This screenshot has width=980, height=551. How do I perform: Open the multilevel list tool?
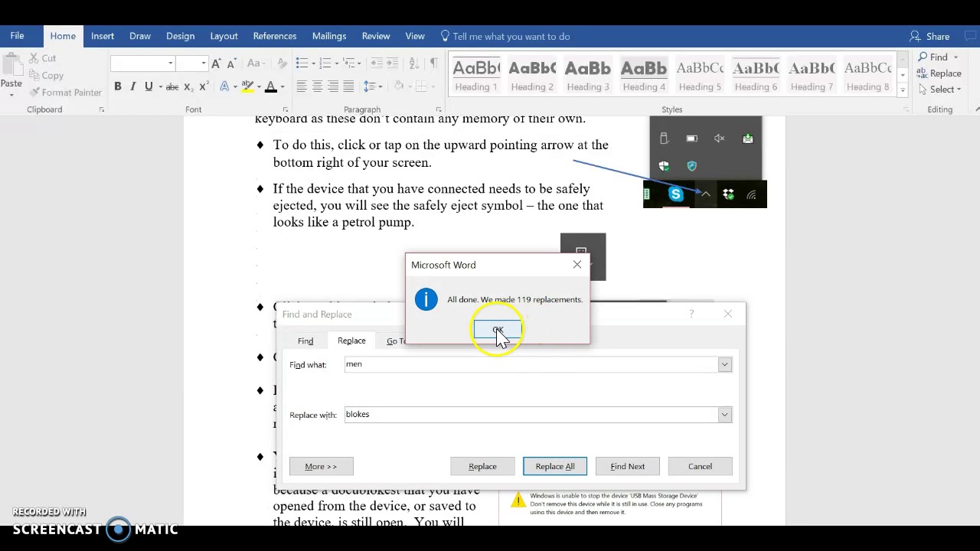pyautogui.click(x=349, y=63)
